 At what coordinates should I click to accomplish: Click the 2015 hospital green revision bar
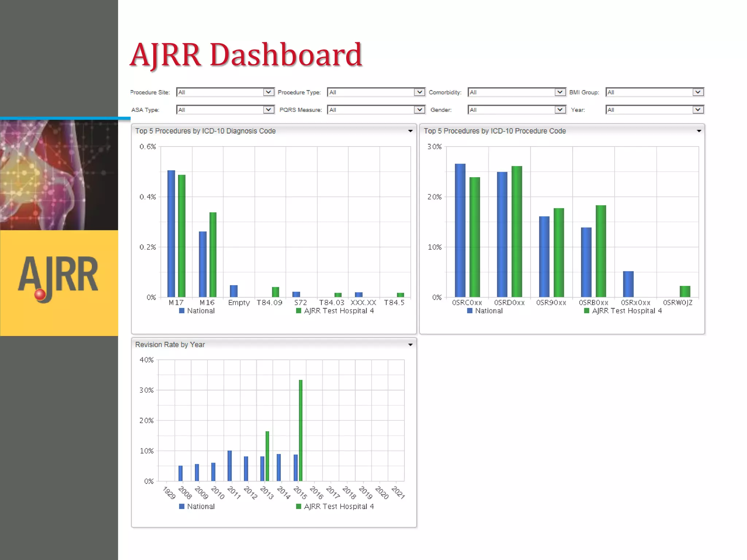coord(301,431)
